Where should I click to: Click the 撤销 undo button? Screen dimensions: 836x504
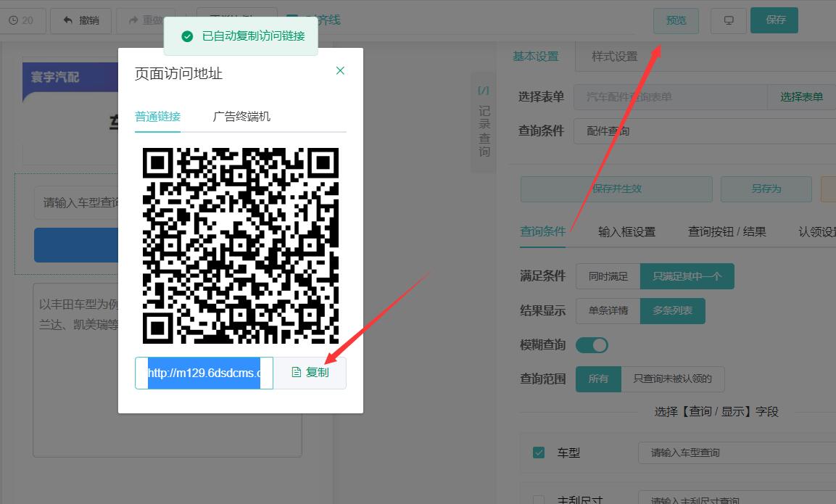click(81, 20)
